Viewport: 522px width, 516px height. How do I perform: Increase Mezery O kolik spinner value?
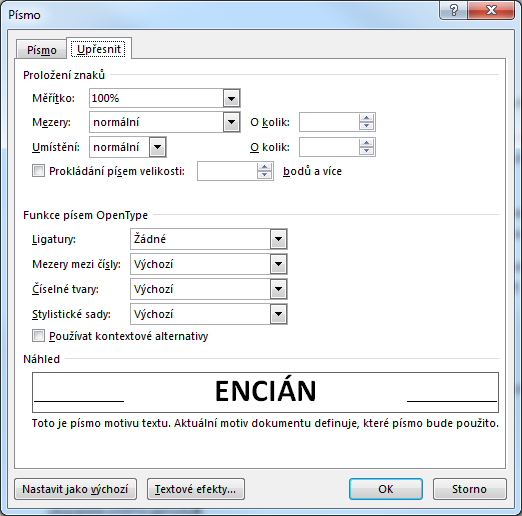[x=366, y=118]
